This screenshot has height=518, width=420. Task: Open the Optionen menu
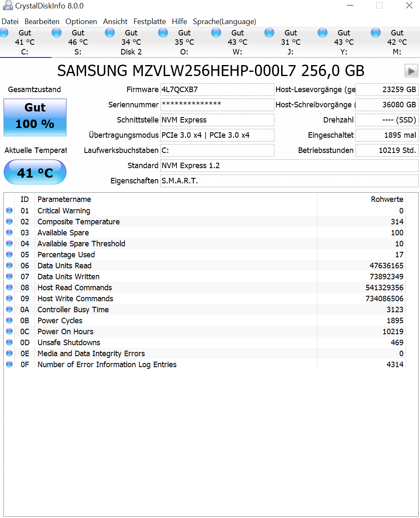[x=81, y=22]
